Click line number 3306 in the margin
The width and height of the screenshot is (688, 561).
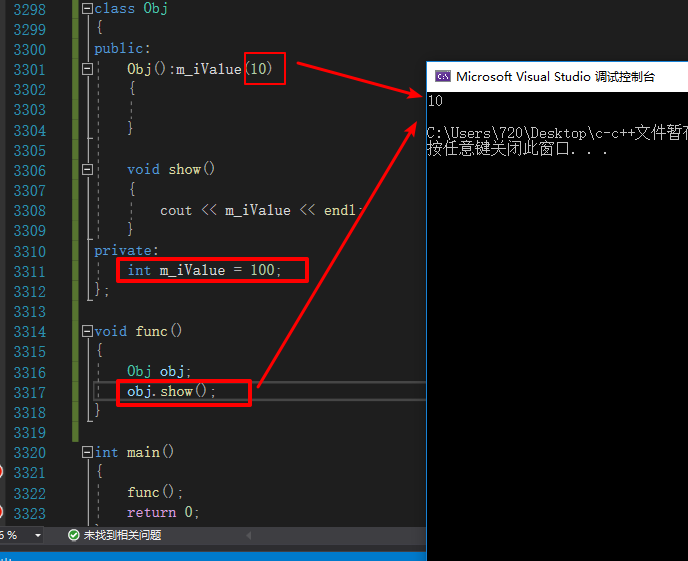point(29,171)
